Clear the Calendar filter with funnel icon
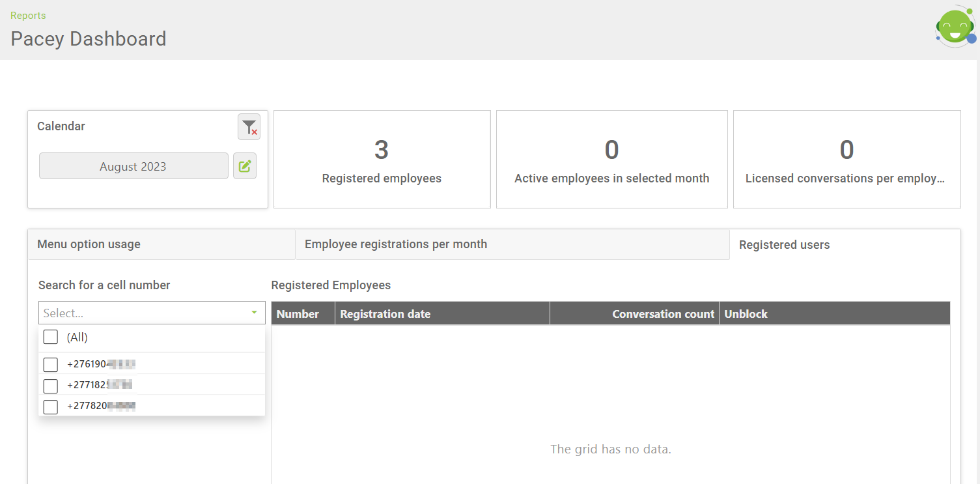The height and width of the screenshot is (484, 980). click(x=249, y=127)
